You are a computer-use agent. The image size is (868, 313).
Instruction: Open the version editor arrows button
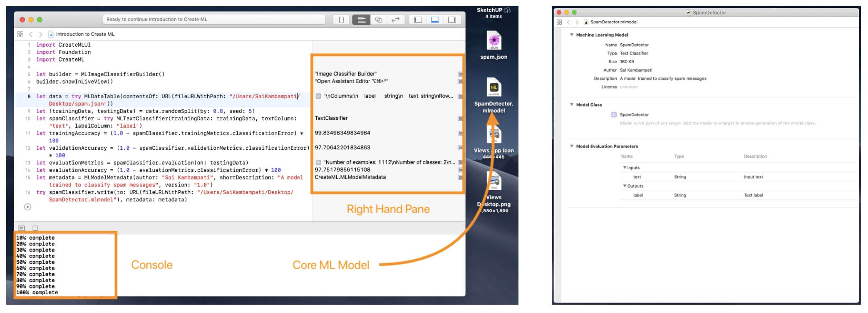tap(396, 20)
